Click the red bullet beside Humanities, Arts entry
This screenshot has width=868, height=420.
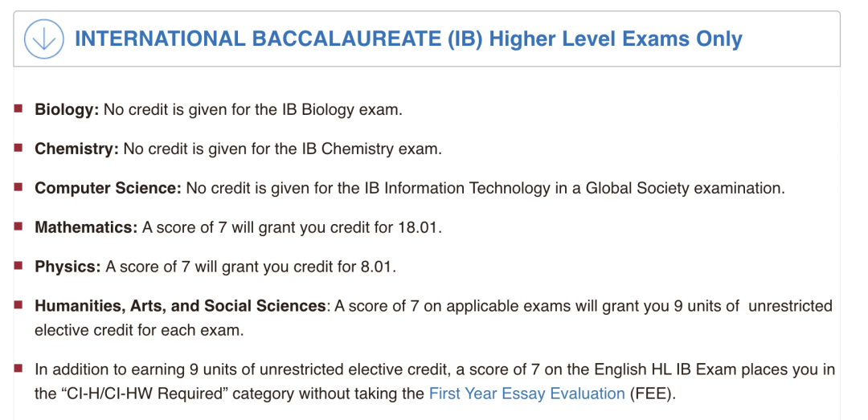[18, 305]
